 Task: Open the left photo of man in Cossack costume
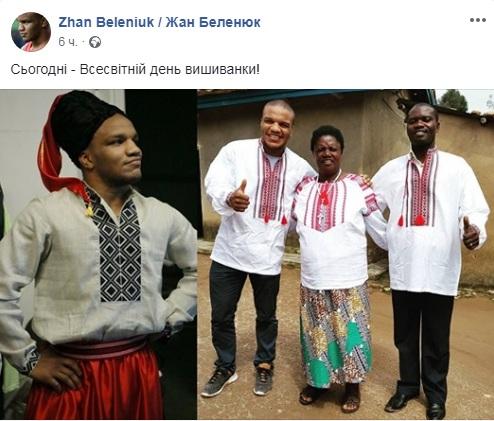(x=98, y=254)
